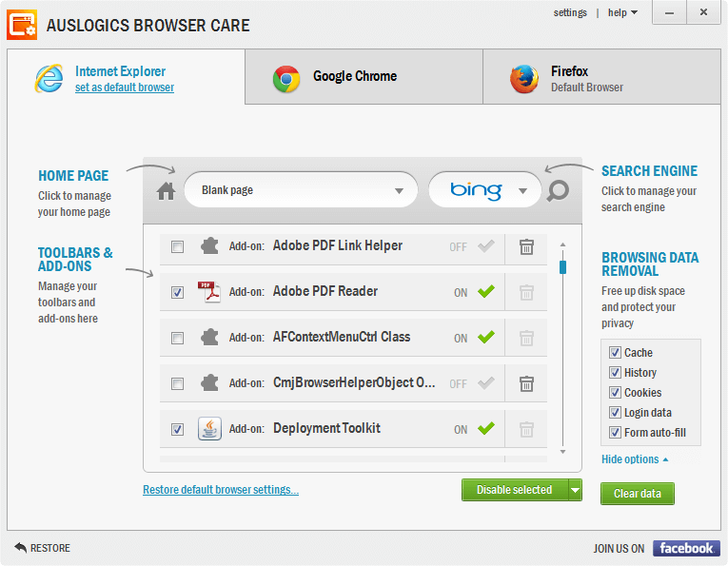Click the scroll up arrow of add-ons list
Screen dimensions: 728x566
coord(562,244)
